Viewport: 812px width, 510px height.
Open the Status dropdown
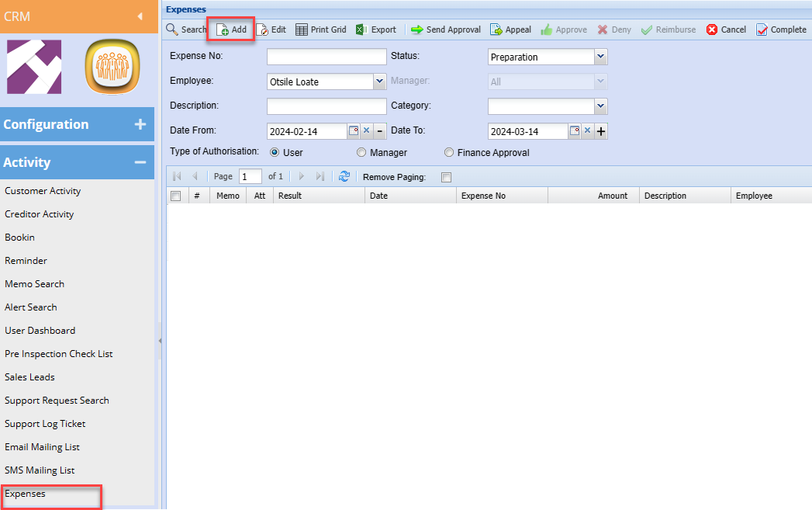600,57
